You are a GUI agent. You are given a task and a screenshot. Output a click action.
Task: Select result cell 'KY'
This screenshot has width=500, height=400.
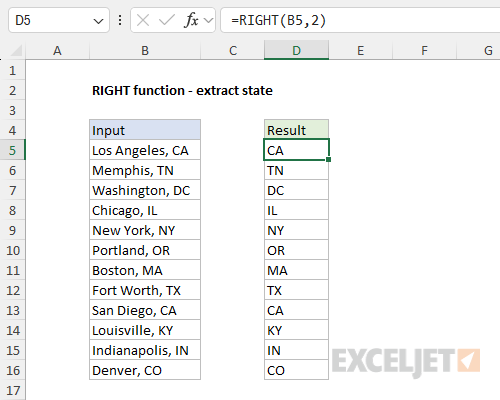click(x=296, y=330)
